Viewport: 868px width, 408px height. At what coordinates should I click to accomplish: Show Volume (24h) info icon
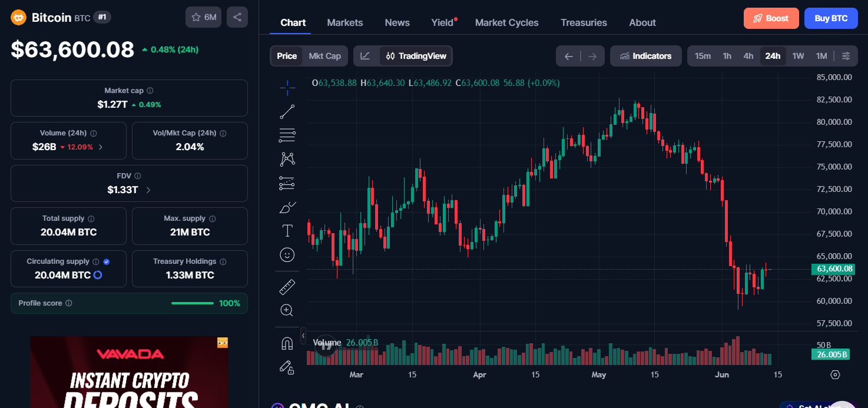(x=94, y=133)
